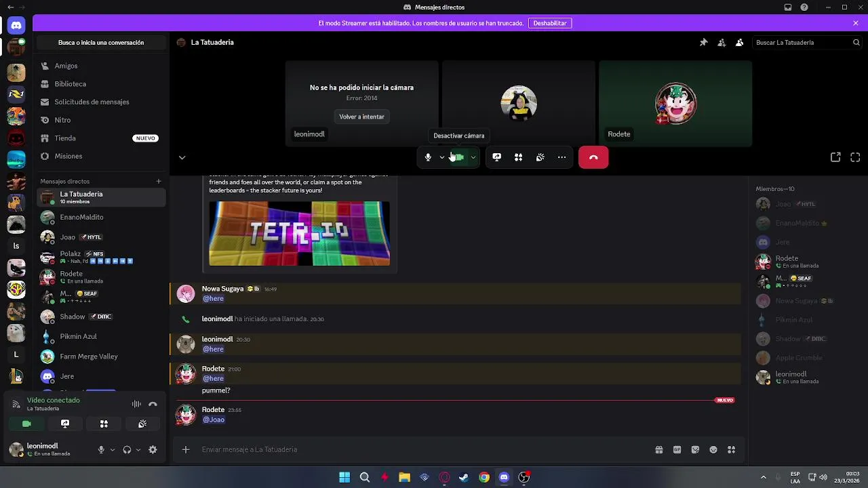Open user settings gear
The width and height of the screenshot is (868, 488).
tap(153, 449)
